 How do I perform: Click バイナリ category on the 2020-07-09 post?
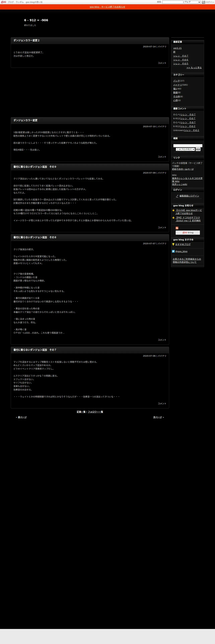162,173
